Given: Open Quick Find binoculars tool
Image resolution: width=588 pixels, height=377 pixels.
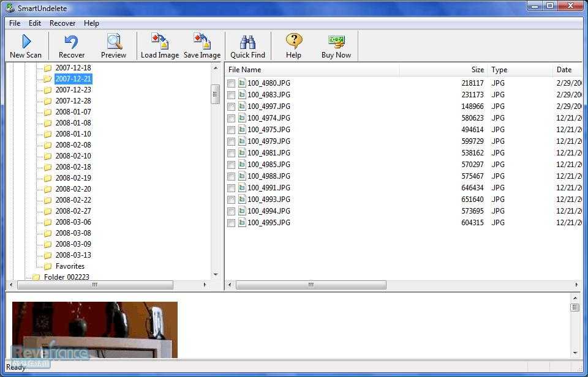Looking at the screenshot, I should point(247,46).
